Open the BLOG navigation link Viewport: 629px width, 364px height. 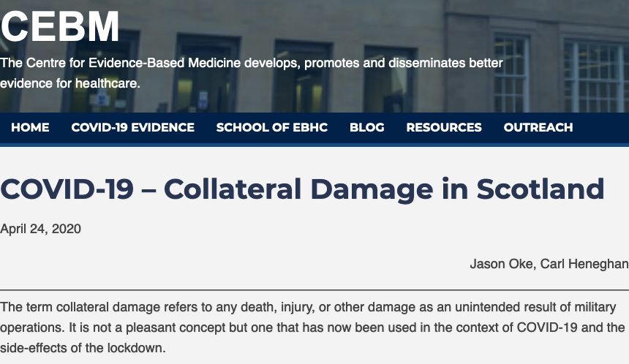(367, 127)
